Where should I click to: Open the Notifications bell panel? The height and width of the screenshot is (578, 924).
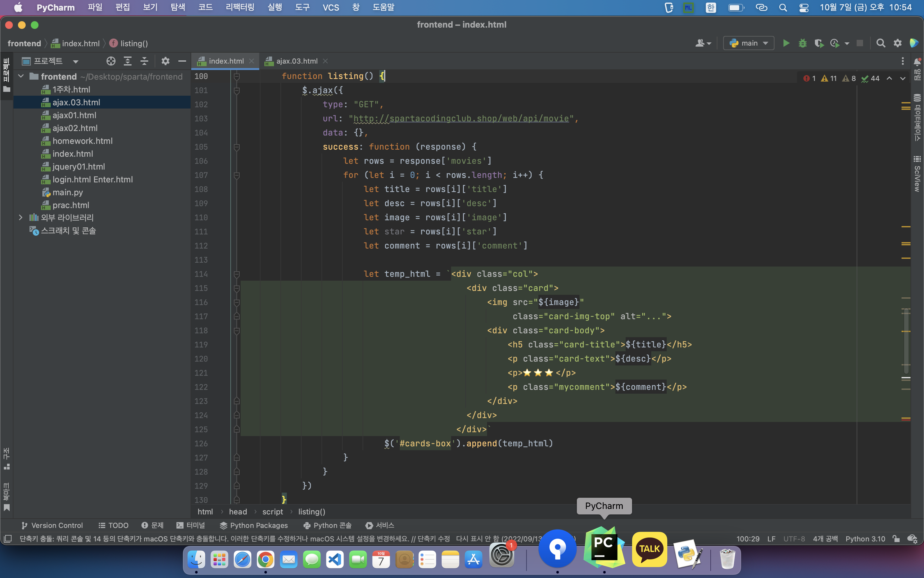pos(917,69)
